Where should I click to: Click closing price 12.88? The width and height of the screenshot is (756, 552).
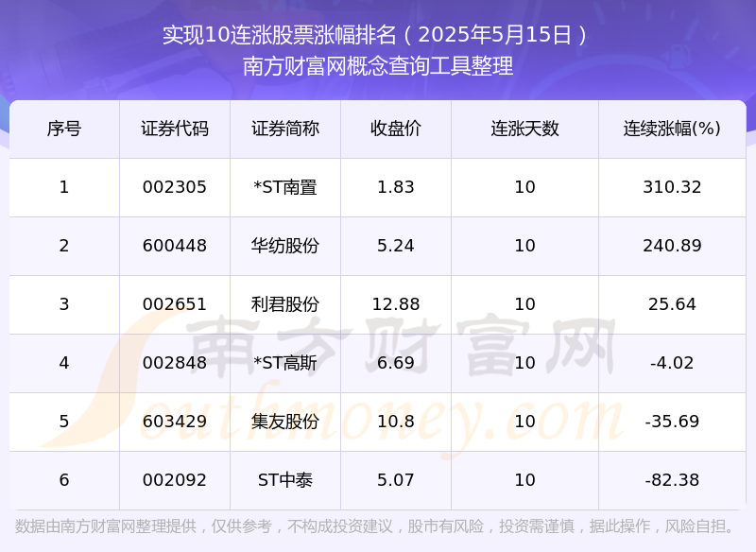coord(396,304)
